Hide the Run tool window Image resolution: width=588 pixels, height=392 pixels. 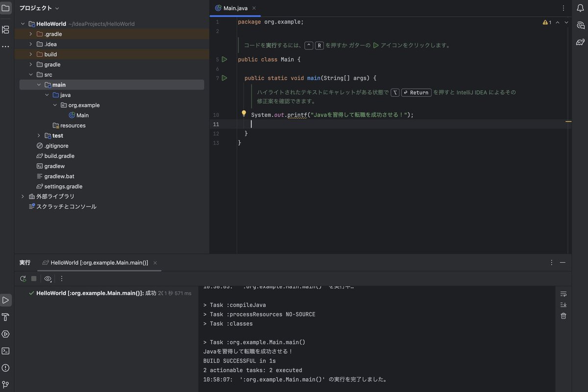(563, 262)
